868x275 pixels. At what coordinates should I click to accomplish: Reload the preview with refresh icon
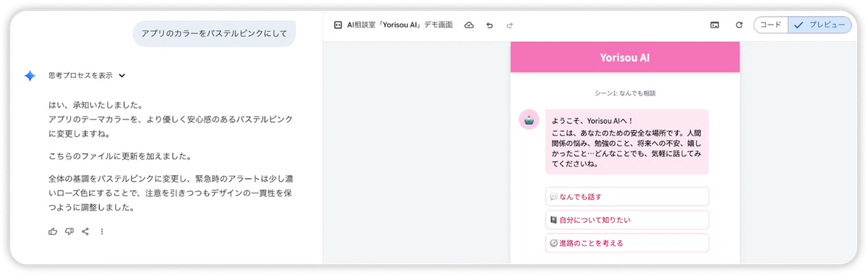[739, 25]
